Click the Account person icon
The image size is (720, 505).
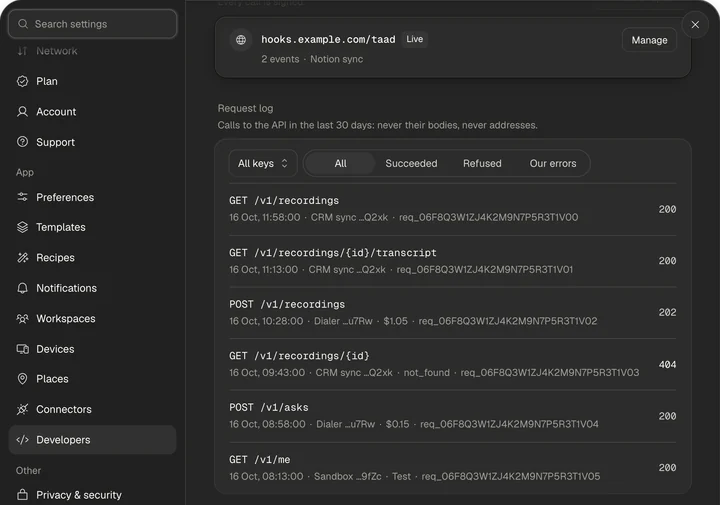coord(22,112)
